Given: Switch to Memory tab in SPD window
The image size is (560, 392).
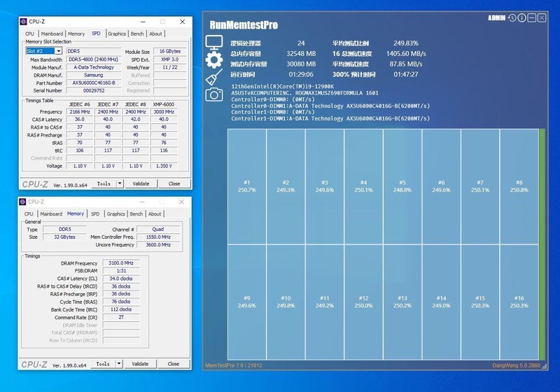Looking at the screenshot, I should [x=76, y=34].
